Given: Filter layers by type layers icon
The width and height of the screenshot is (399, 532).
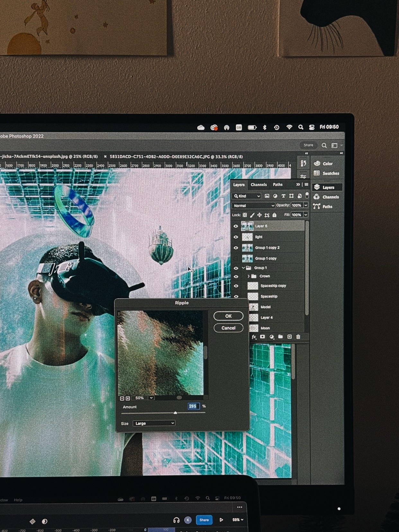Looking at the screenshot, I should click(283, 196).
